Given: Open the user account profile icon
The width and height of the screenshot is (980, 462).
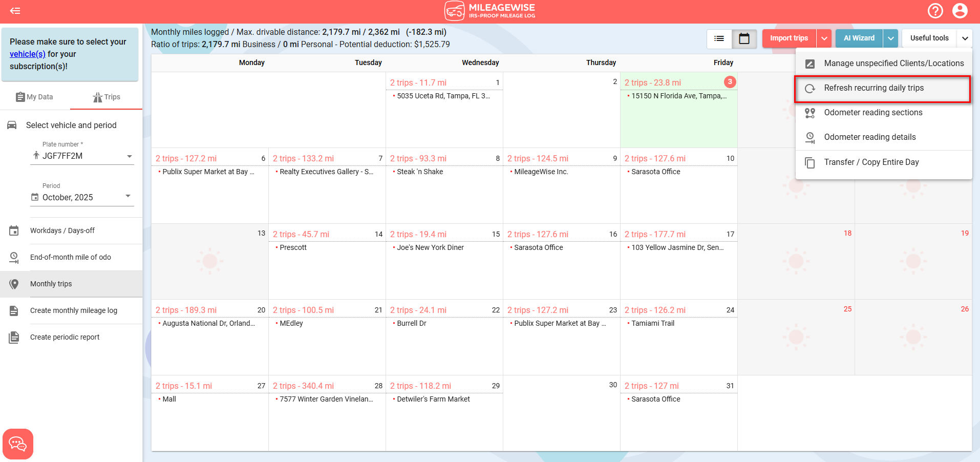Looking at the screenshot, I should (x=960, y=11).
